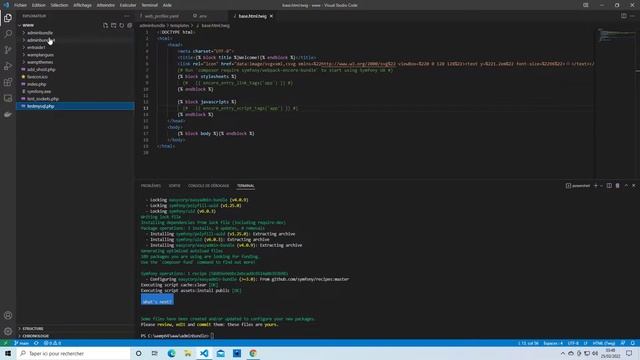
Task: Add a new terminal with plus icon
Action: click(x=596, y=186)
